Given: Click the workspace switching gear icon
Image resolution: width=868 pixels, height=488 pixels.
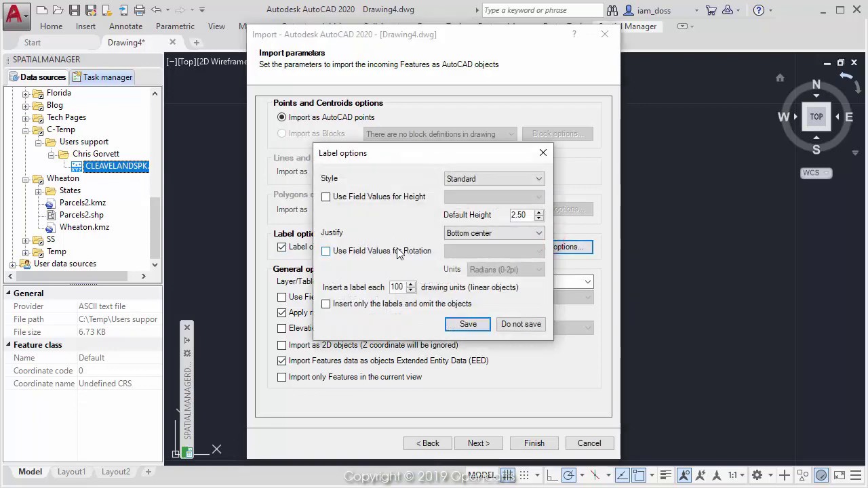Looking at the screenshot, I should (757, 475).
